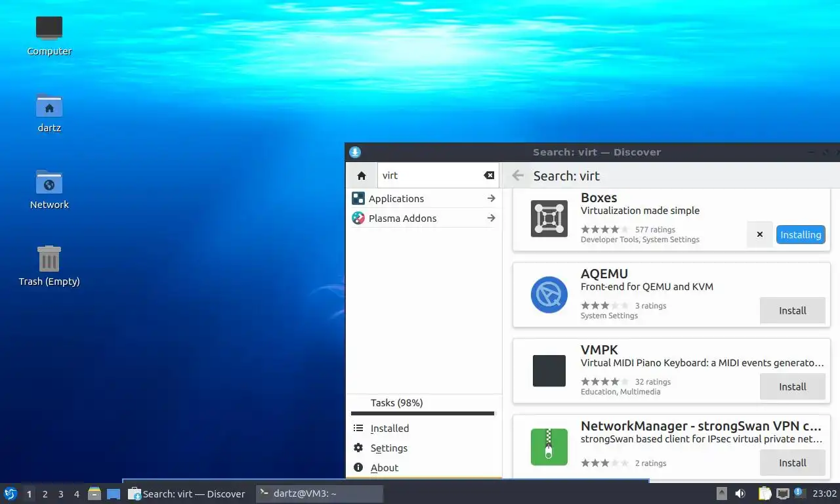840x504 pixels.
Task: Click the "32 ratings" text
Action: pyautogui.click(x=652, y=382)
